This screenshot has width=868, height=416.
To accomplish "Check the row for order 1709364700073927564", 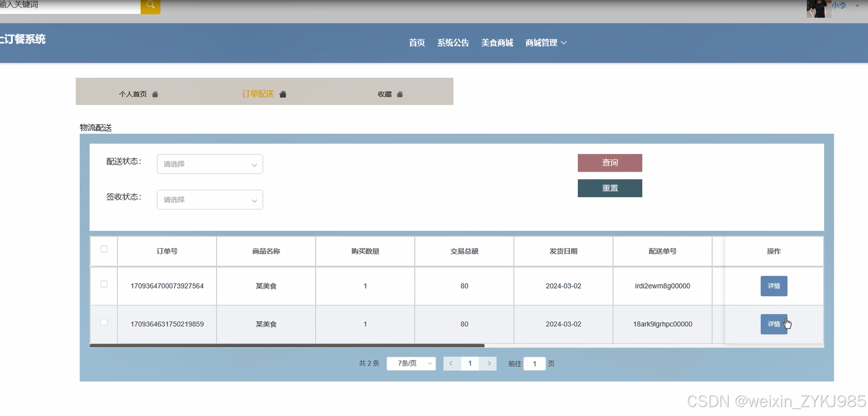I will [x=104, y=284].
